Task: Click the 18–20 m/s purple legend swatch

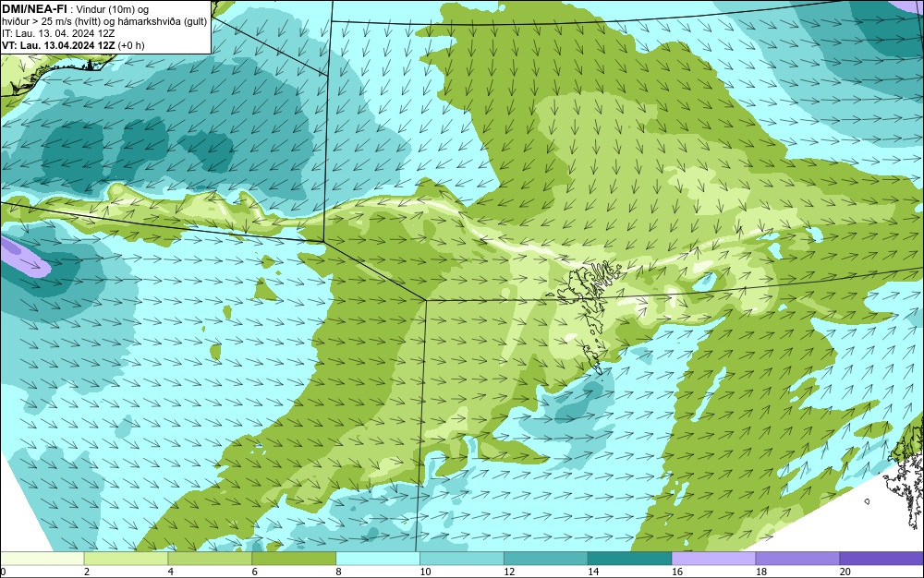Action: [x=798, y=558]
